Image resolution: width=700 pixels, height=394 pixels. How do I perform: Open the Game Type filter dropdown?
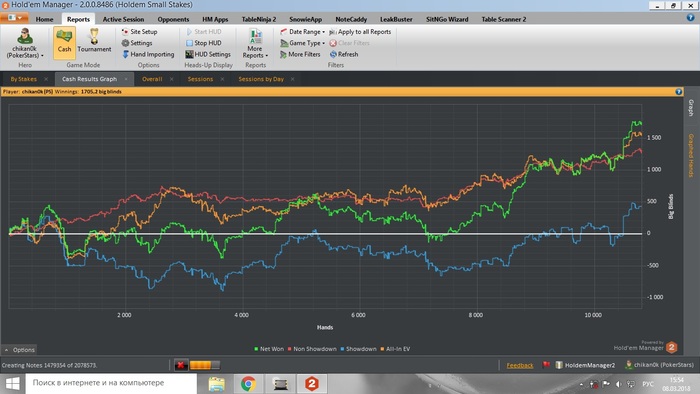[302, 43]
